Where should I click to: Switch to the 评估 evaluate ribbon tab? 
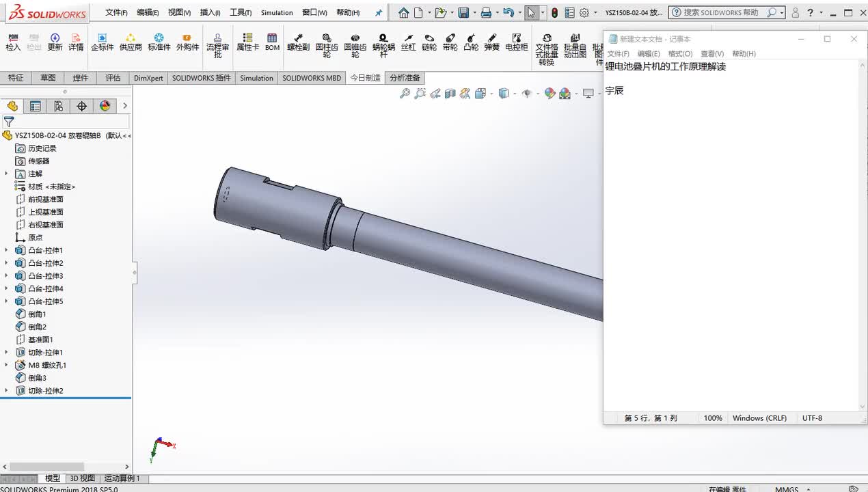point(113,78)
